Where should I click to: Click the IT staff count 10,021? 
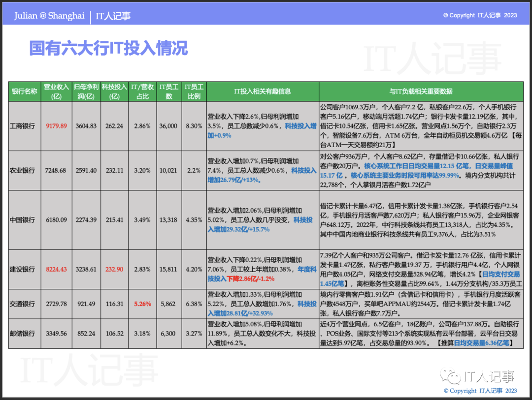(x=168, y=171)
